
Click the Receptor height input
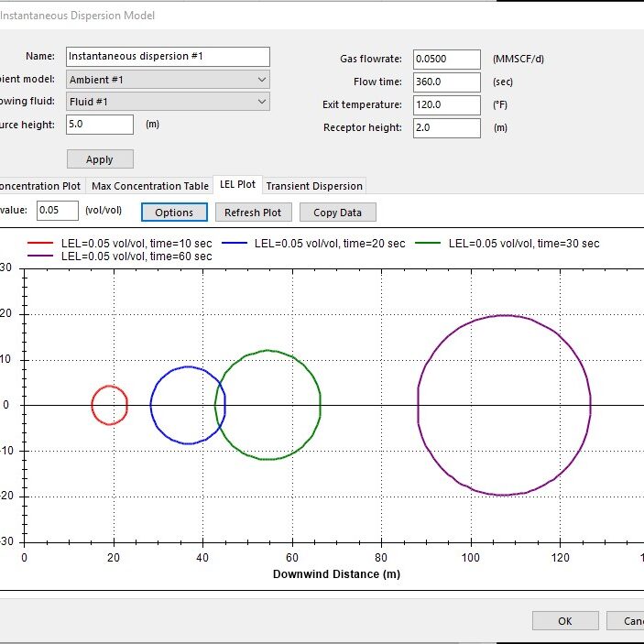click(x=446, y=128)
